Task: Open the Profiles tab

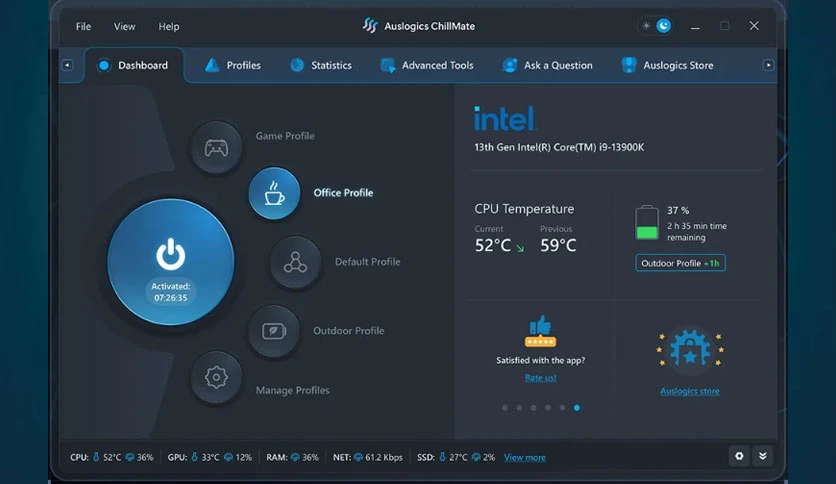Action: [x=233, y=65]
